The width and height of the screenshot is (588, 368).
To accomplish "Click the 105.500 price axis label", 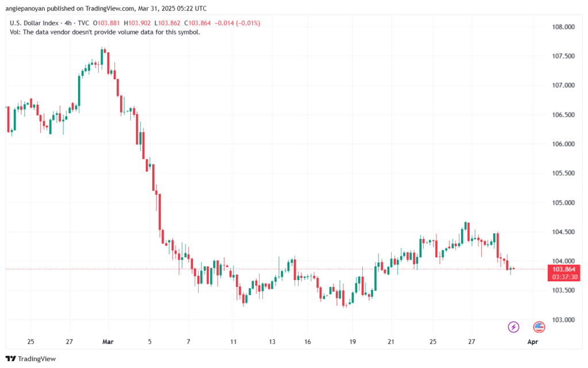I will point(563,173).
